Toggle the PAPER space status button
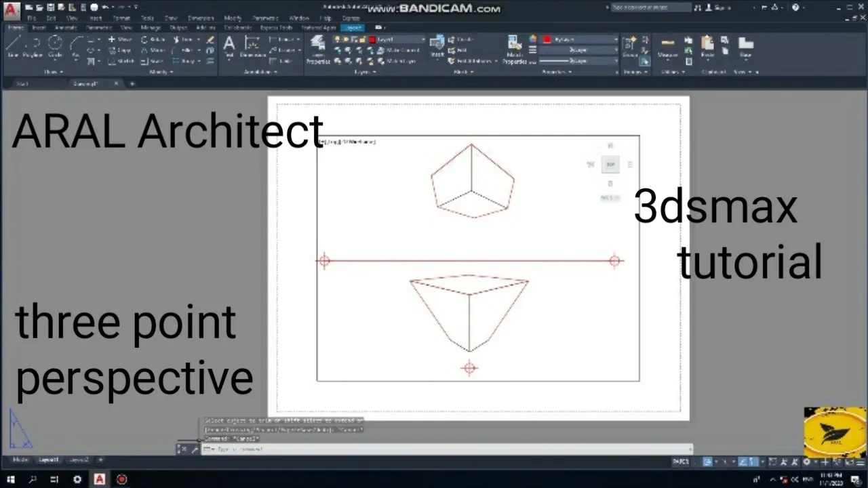The width and height of the screenshot is (868, 488). [680, 462]
